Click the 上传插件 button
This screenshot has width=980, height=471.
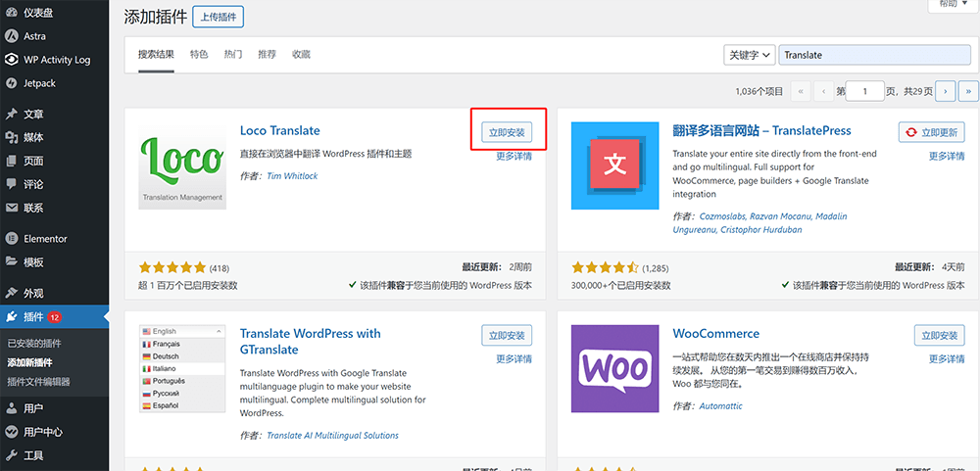tap(219, 17)
